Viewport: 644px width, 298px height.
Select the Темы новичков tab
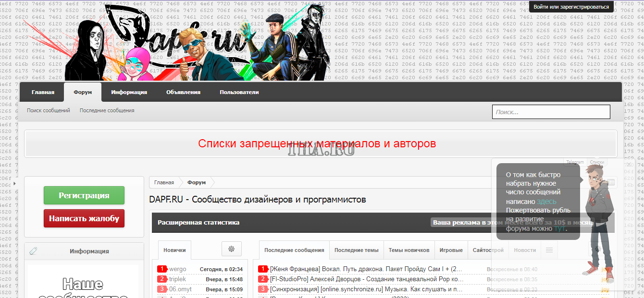point(409,250)
